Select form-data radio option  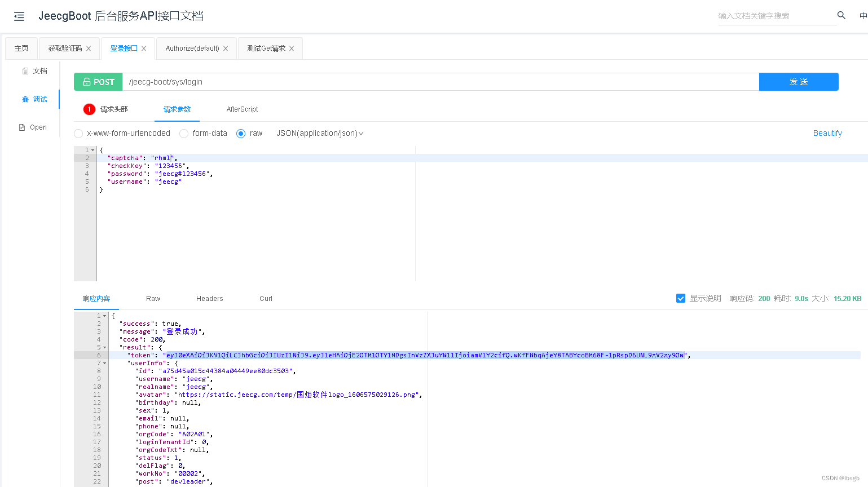[184, 134]
